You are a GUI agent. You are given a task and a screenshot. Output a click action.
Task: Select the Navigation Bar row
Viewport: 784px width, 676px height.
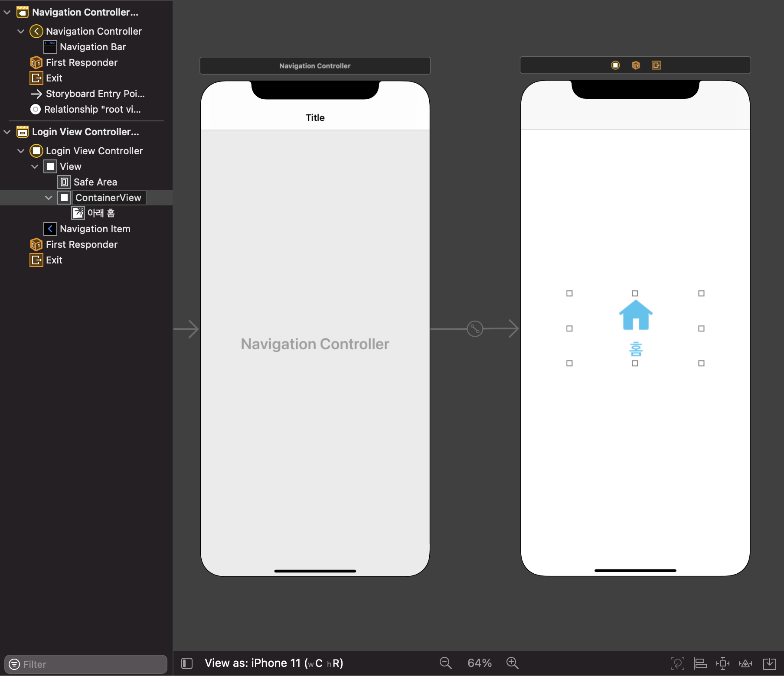[86, 47]
